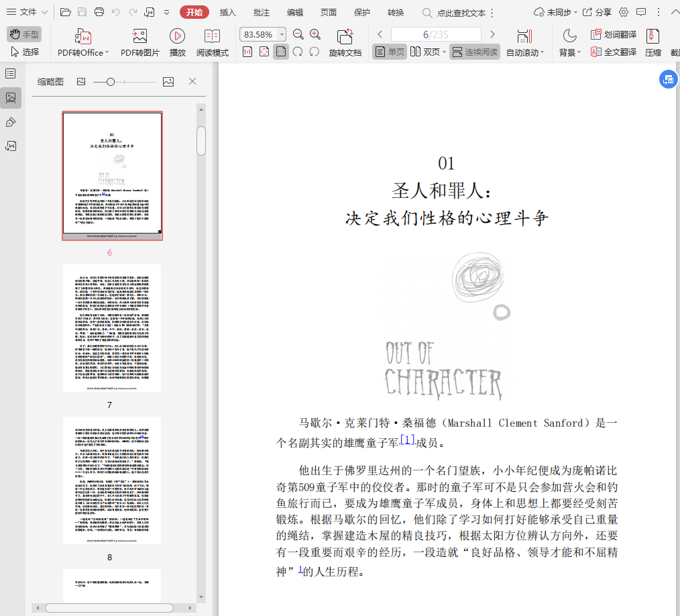
Task: Follow the footnote [1] link
Action: pyautogui.click(x=407, y=440)
